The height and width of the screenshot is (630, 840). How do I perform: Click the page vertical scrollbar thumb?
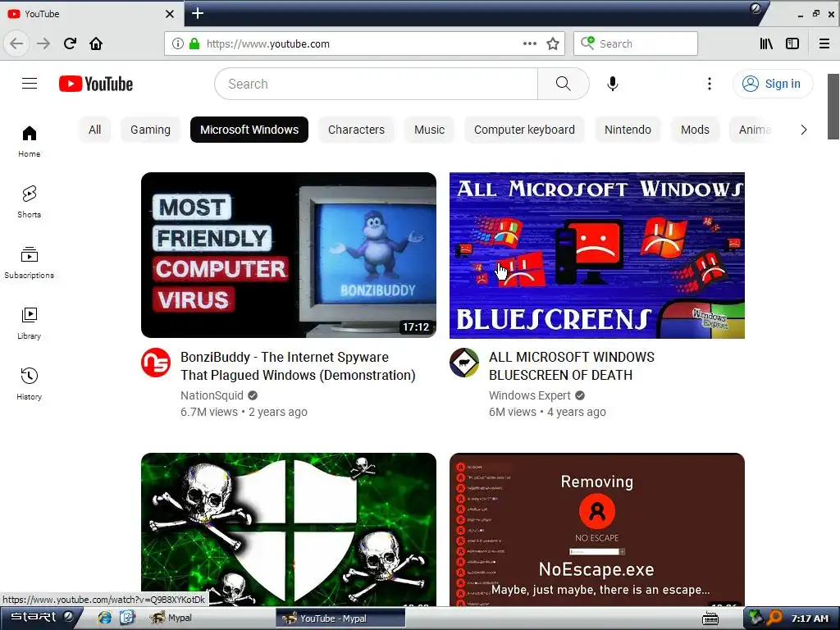(833, 106)
